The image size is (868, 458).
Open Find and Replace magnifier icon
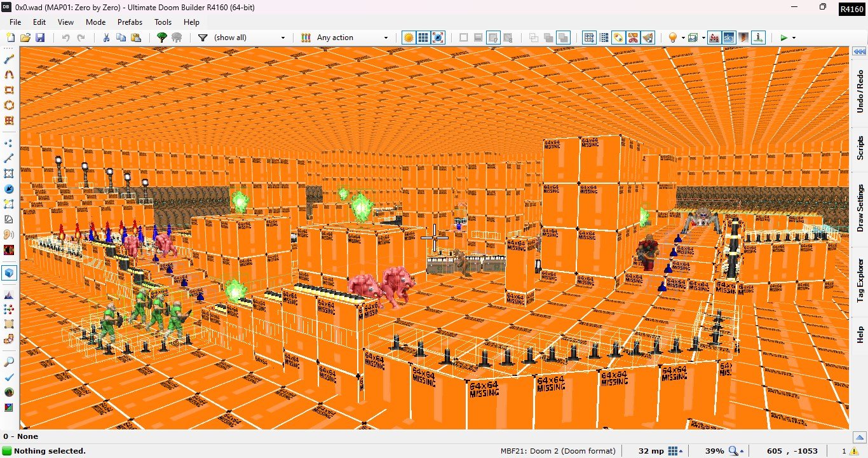[x=9, y=361]
